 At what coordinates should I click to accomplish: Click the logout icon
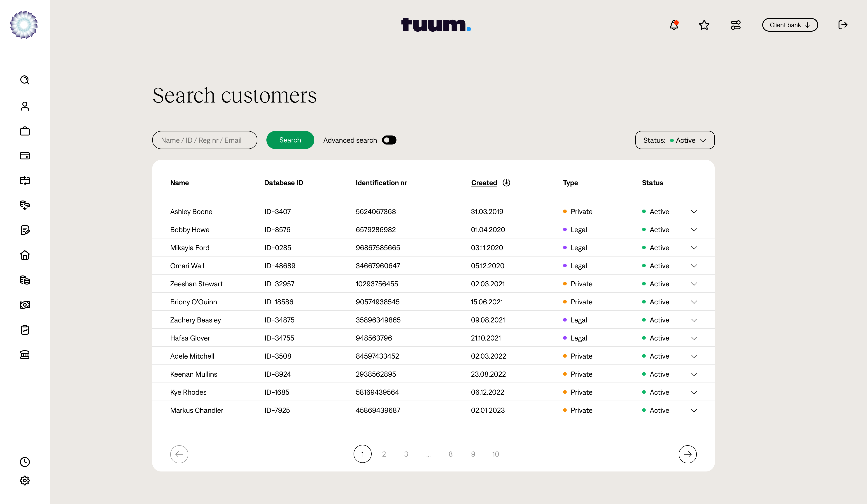(843, 25)
